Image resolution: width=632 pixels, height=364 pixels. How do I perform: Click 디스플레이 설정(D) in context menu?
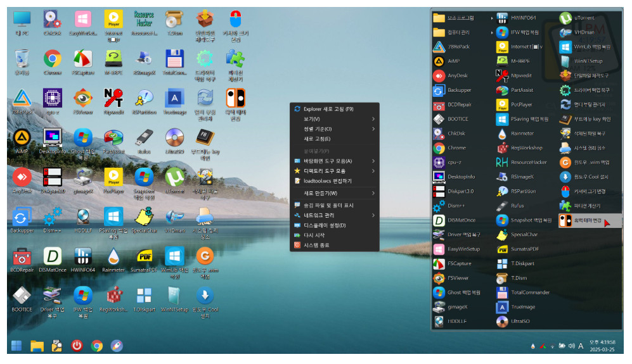334,225
